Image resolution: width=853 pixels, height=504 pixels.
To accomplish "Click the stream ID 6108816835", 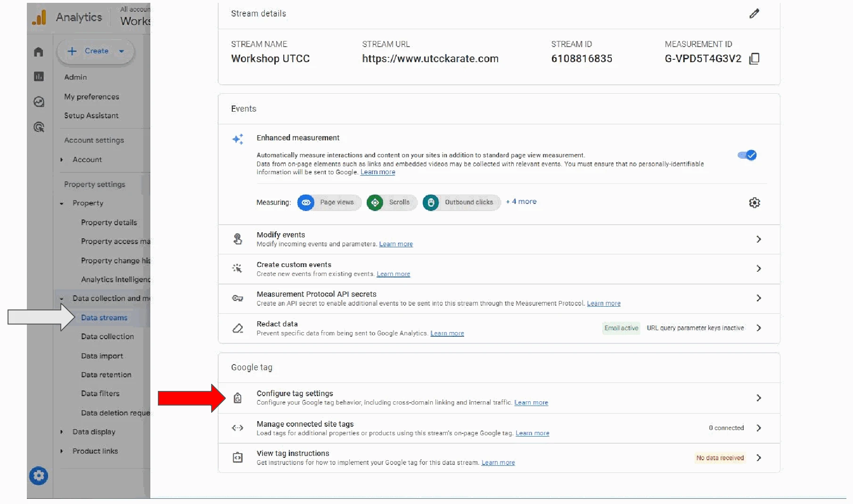I will pyautogui.click(x=582, y=59).
